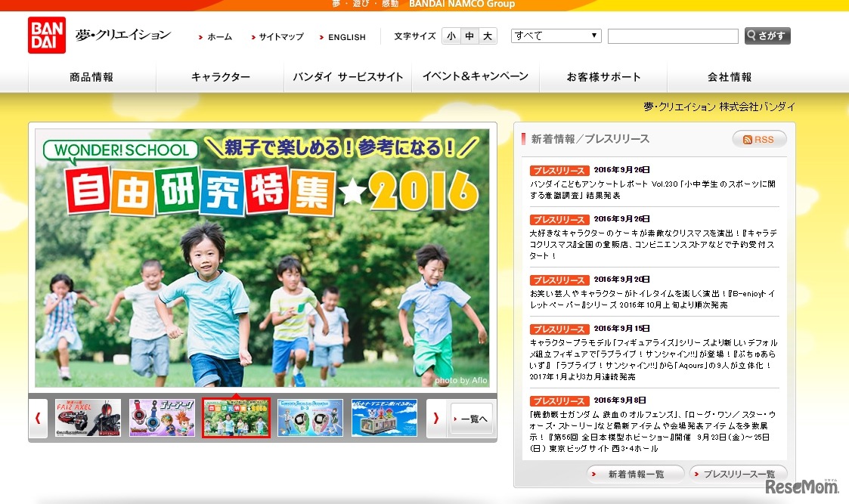Click the さがす search button
The width and height of the screenshot is (849, 504).
point(767,36)
